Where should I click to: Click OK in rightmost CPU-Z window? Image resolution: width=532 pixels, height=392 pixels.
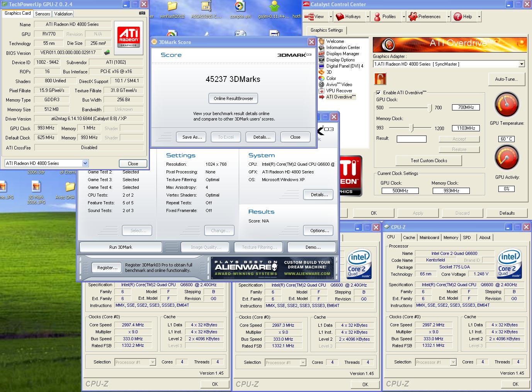tap(515, 384)
